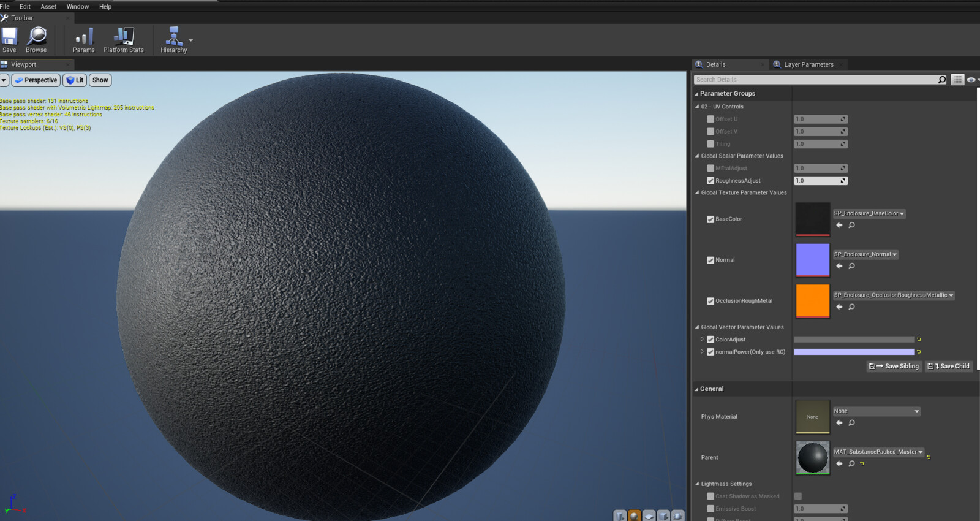This screenshot has width=980, height=521.
Task: Toggle the Params toolbar button
Action: point(84,40)
